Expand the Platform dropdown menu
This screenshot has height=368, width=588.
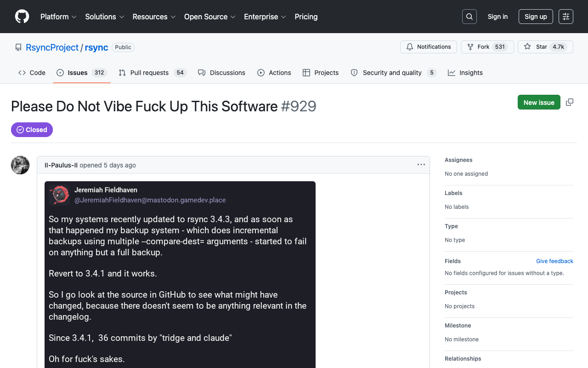[x=58, y=17]
